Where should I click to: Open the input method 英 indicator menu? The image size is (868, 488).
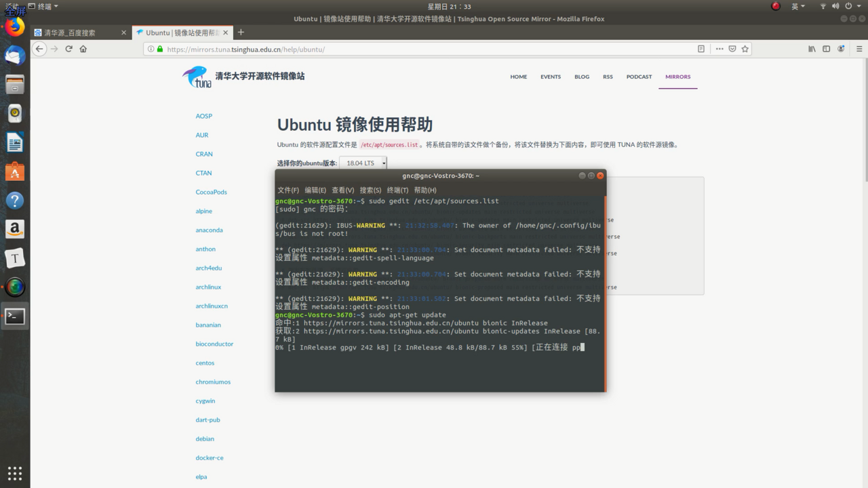tap(798, 6)
